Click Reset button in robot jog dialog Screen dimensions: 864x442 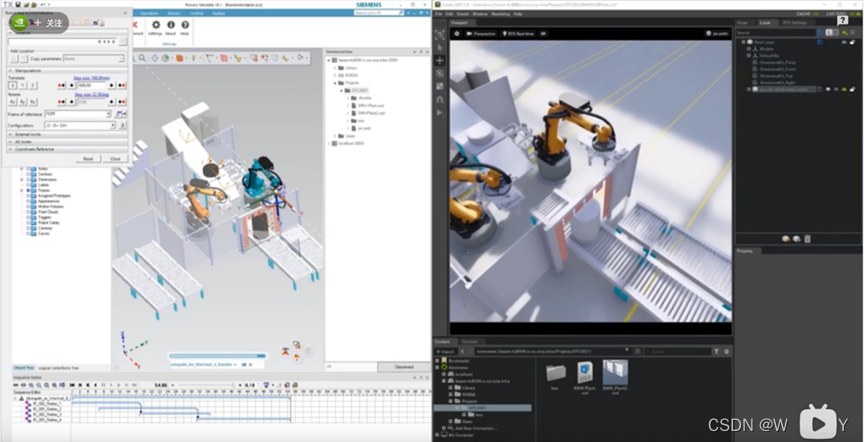point(88,159)
